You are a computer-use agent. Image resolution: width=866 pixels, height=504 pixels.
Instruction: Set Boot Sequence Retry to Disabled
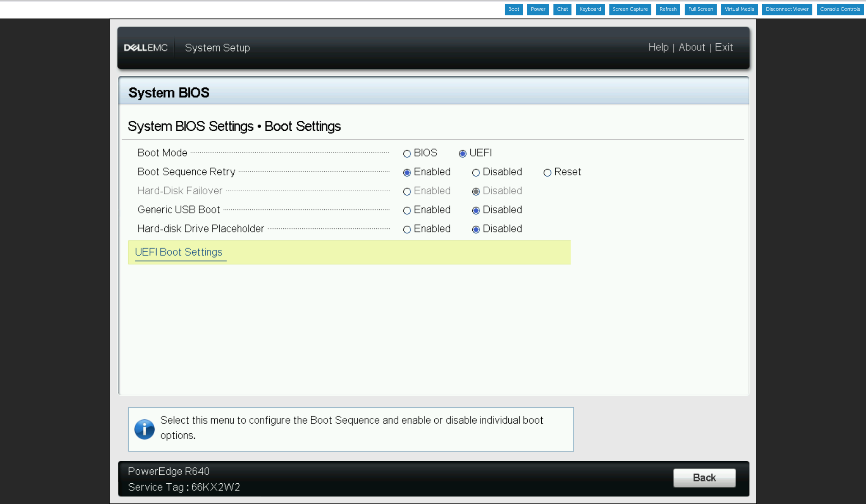pos(476,173)
